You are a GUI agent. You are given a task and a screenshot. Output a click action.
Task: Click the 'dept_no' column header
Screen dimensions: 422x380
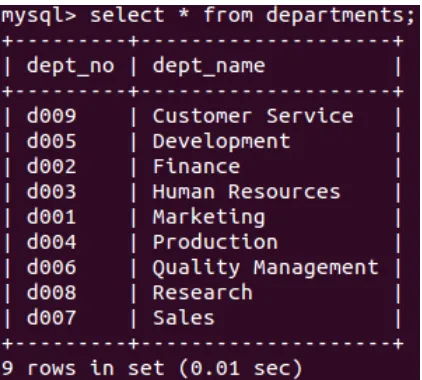click(x=70, y=66)
